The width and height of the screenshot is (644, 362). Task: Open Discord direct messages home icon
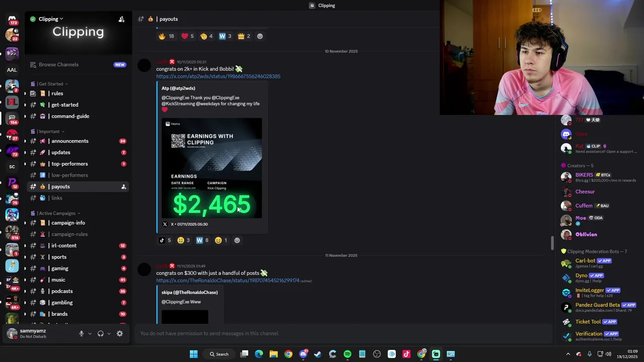12,19
